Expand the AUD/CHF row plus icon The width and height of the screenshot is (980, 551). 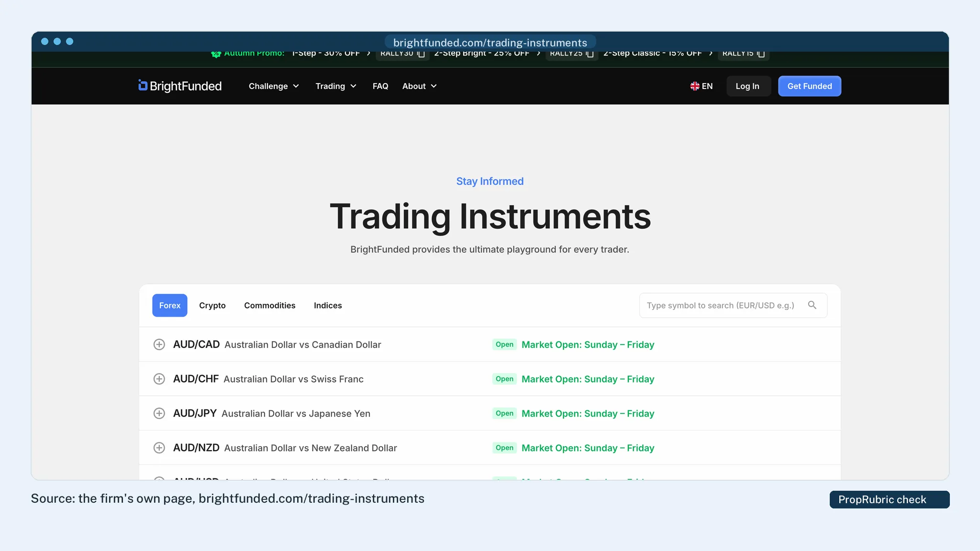pos(159,379)
